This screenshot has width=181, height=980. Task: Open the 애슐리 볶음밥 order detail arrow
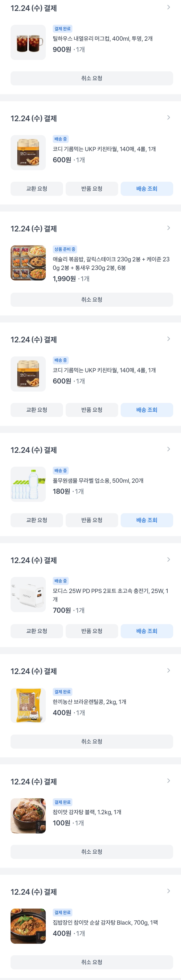click(x=168, y=228)
